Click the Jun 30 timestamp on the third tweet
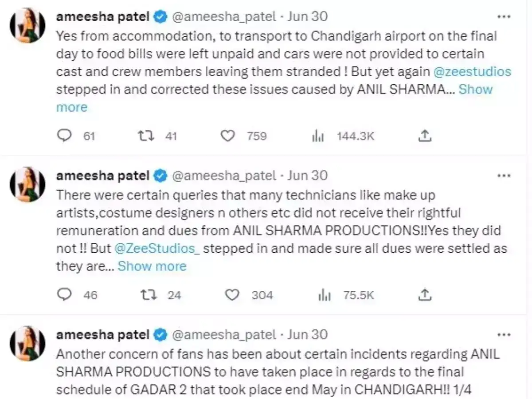This screenshot has height=399, width=532. pyautogui.click(x=307, y=335)
